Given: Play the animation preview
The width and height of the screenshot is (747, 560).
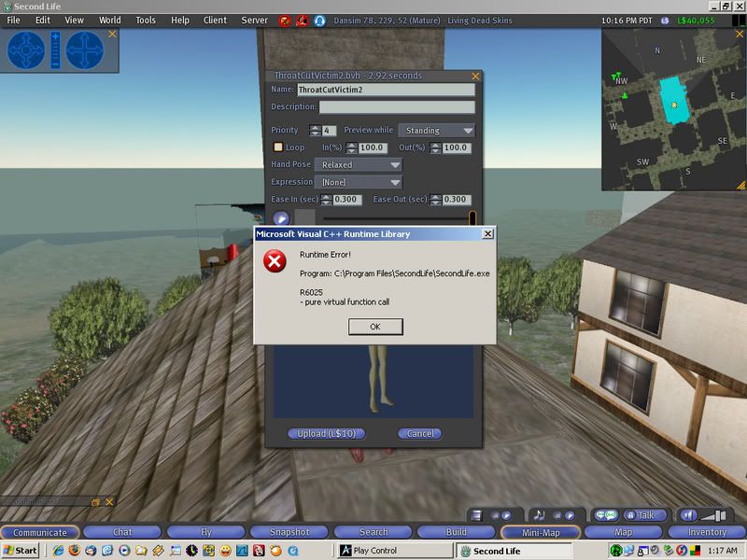Looking at the screenshot, I should 281,218.
